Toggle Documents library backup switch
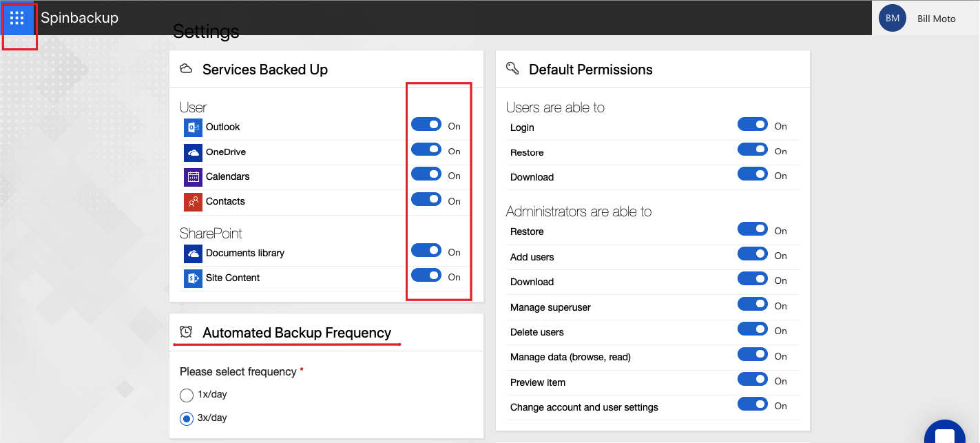The height and width of the screenshot is (443, 980). pos(426,250)
